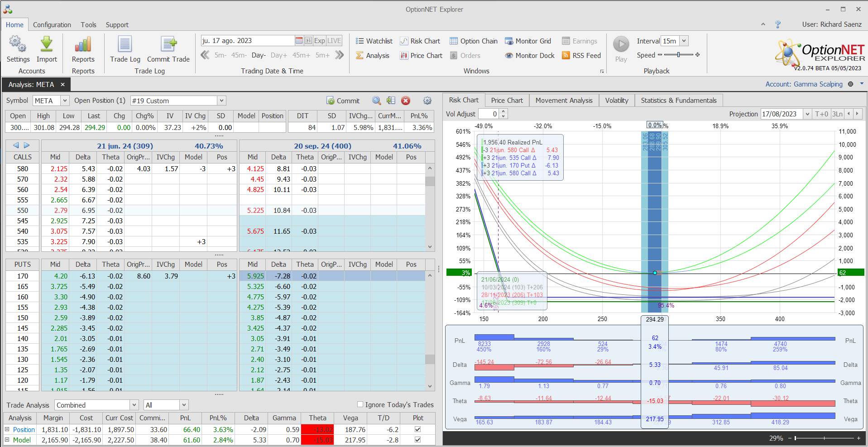Open the RSS Feed window
This screenshot has width=868, height=447.
click(581, 56)
